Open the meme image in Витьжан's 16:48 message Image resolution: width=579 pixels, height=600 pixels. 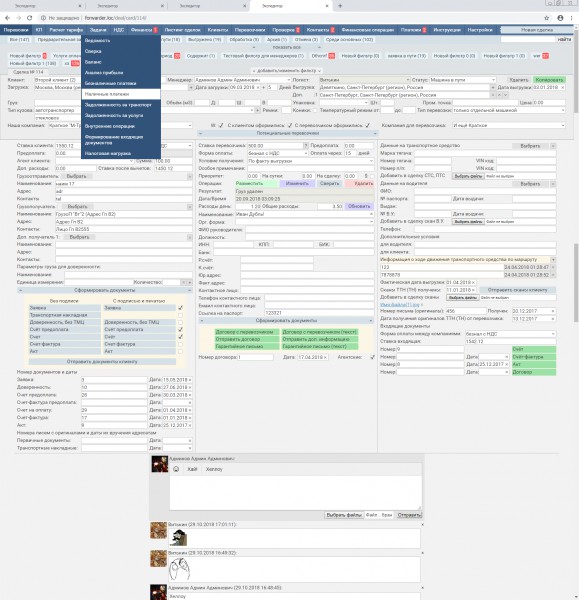(x=179, y=569)
